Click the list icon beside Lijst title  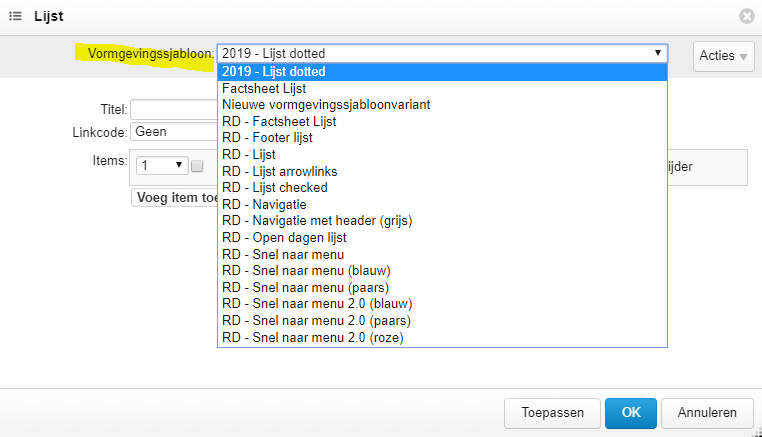point(16,16)
